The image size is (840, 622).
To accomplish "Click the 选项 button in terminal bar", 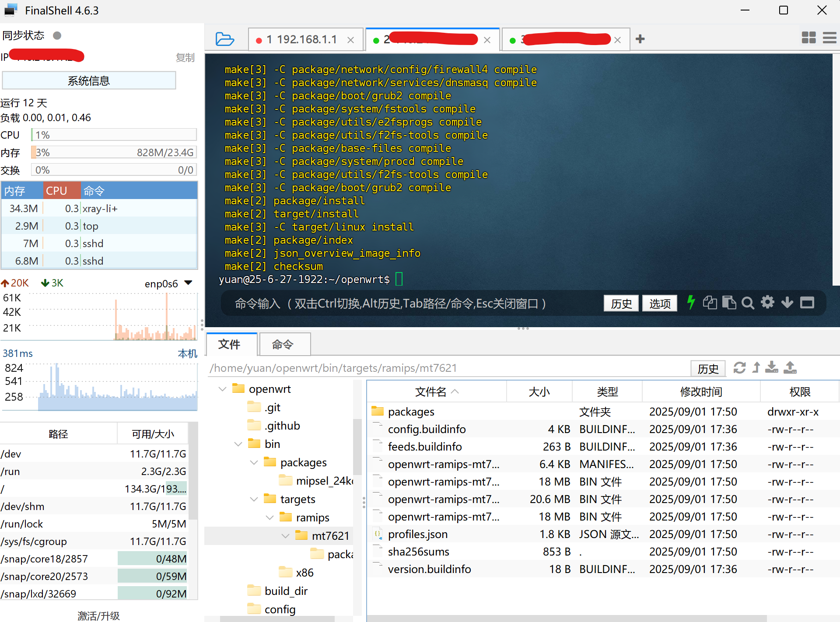I will coord(659,303).
